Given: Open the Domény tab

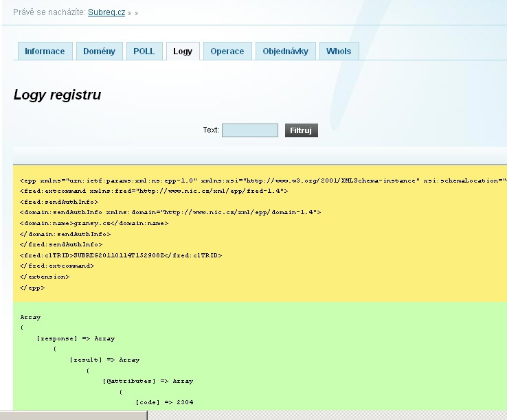Looking at the screenshot, I should coord(100,51).
